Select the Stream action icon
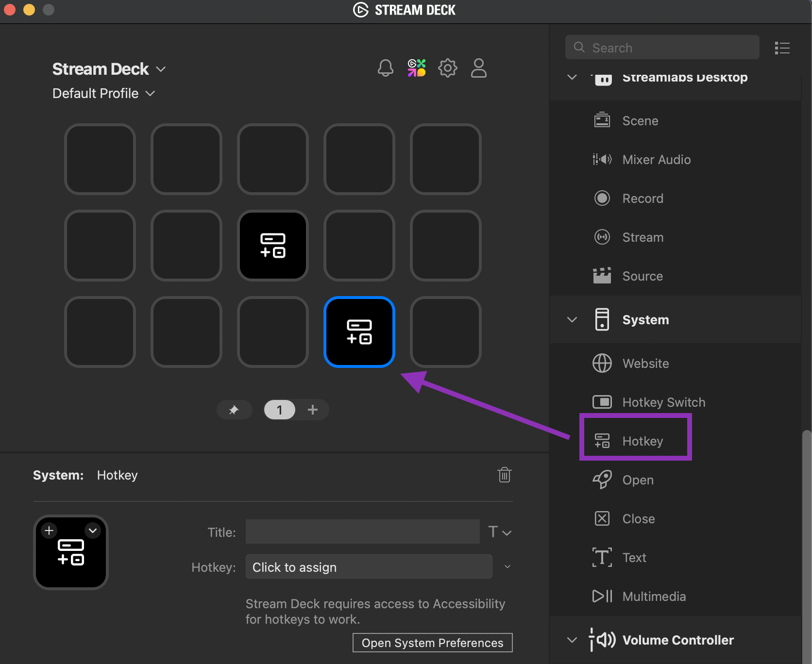This screenshot has height=664, width=812. tap(602, 237)
